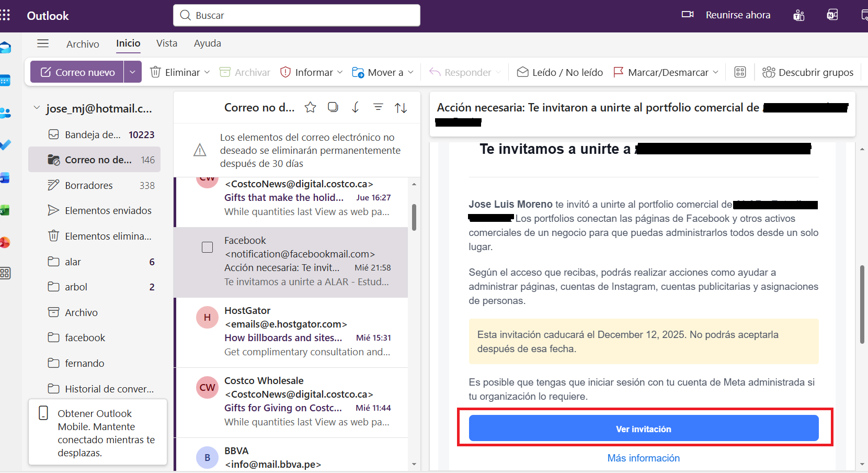This screenshot has height=473, width=868.
Task: Click the message list scrollbar thumb
Action: pos(414,217)
